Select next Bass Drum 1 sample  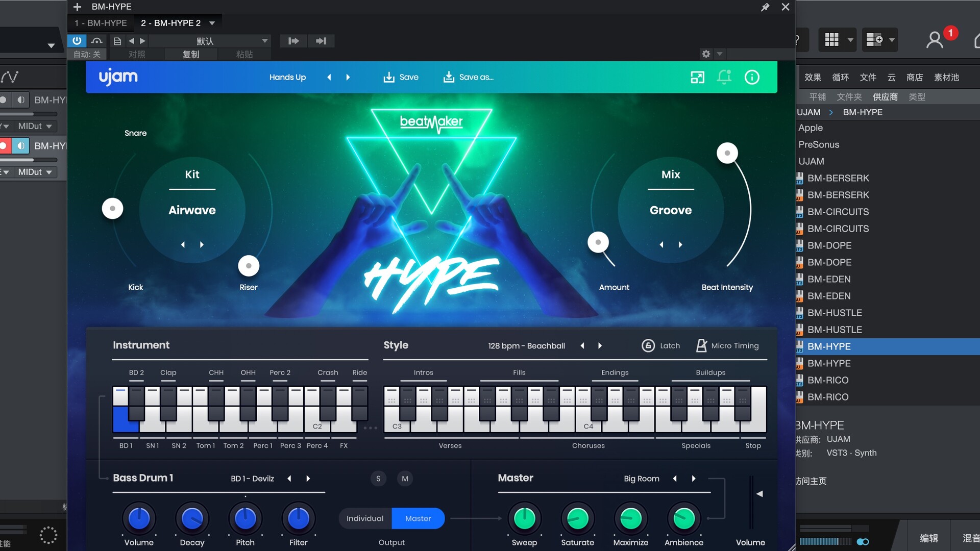pyautogui.click(x=308, y=479)
